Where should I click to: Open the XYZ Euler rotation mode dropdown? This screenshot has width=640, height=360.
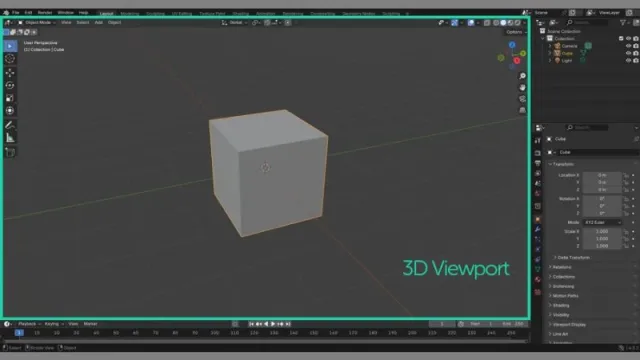coord(603,222)
